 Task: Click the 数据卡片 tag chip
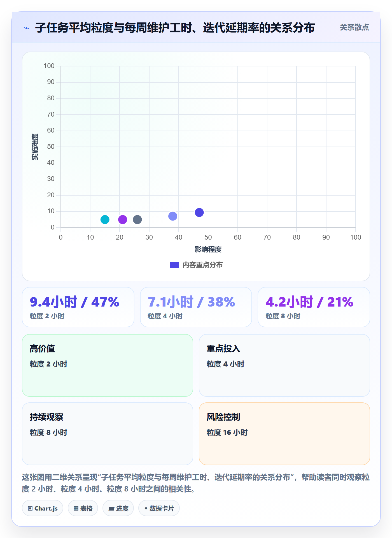(159, 508)
